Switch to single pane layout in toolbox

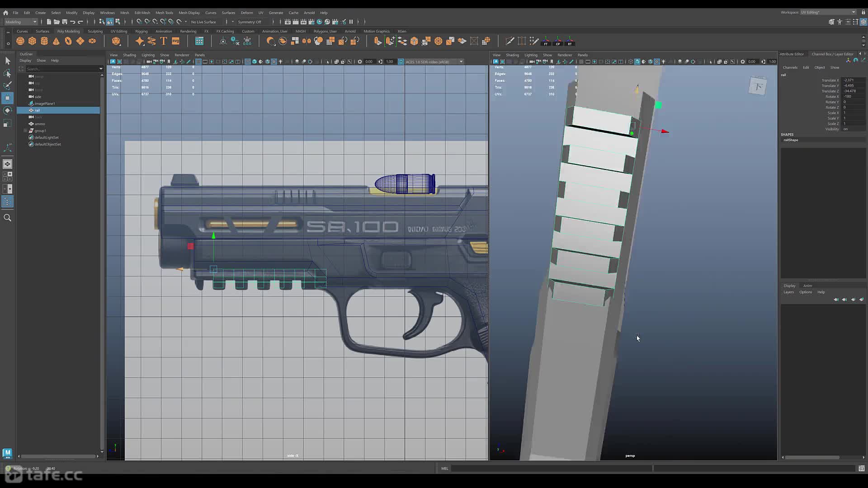pos(7,164)
